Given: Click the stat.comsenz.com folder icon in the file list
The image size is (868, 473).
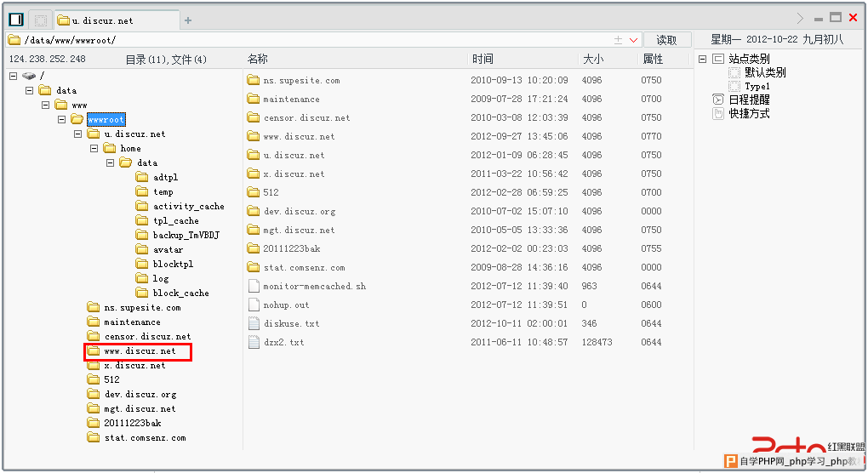Looking at the screenshot, I should [254, 267].
